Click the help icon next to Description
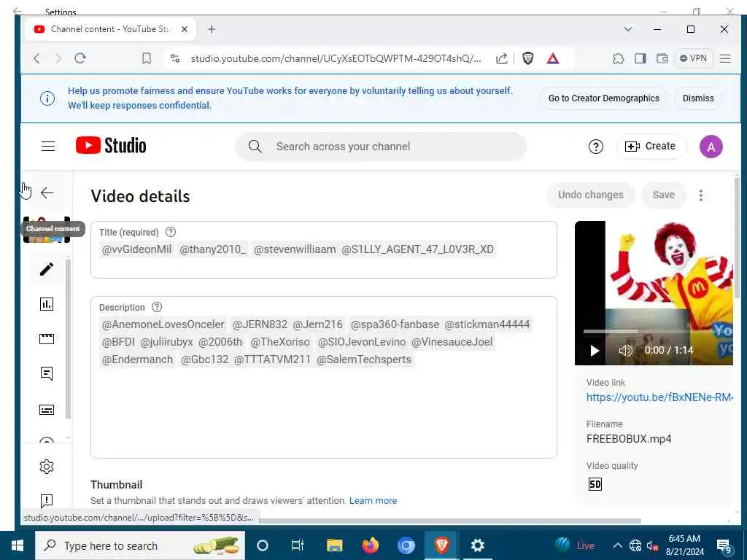Image resolution: width=747 pixels, height=560 pixels. [x=157, y=307]
